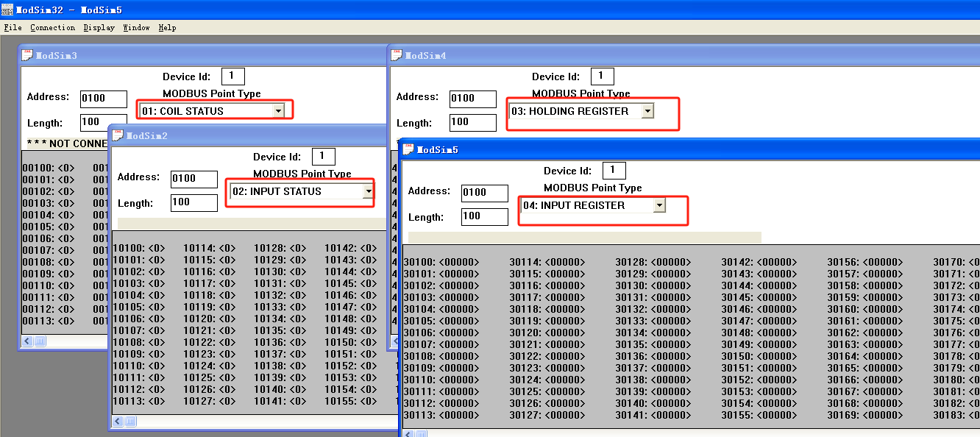Expand the INPUT REGISTER point type dropdown
Screen dimensions: 980x437
point(659,205)
